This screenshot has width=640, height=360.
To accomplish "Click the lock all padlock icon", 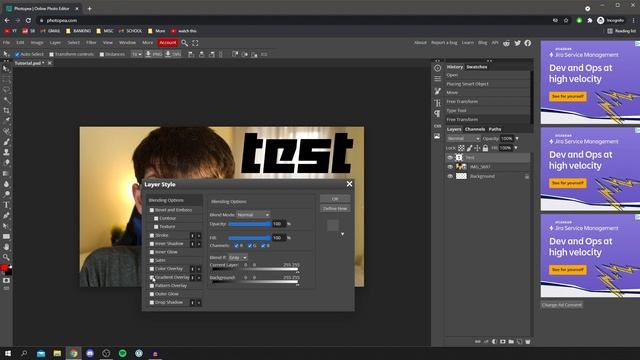I will [x=485, y=148].
